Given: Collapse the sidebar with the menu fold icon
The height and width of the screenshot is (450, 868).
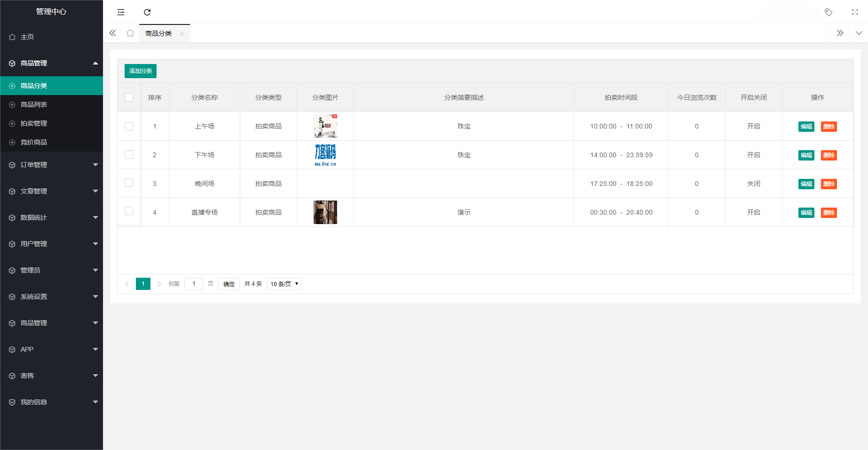Looking at the screenshot, I should [120, 12].
